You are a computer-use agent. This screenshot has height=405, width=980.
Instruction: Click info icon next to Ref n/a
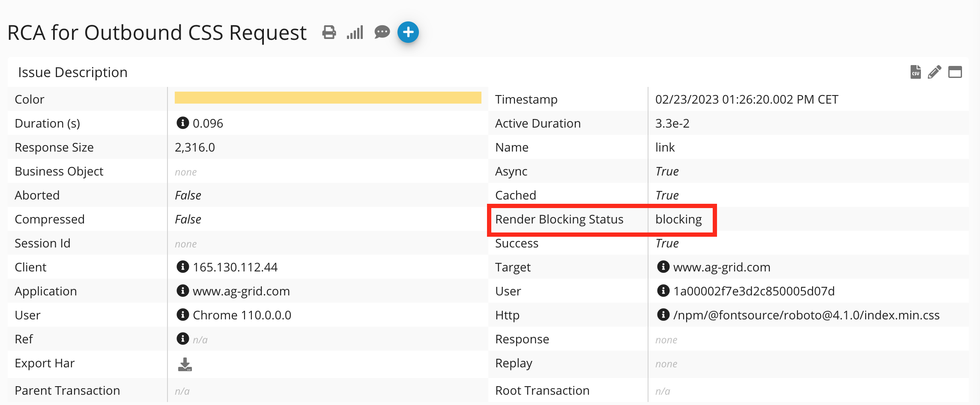(x=183, y=339)
